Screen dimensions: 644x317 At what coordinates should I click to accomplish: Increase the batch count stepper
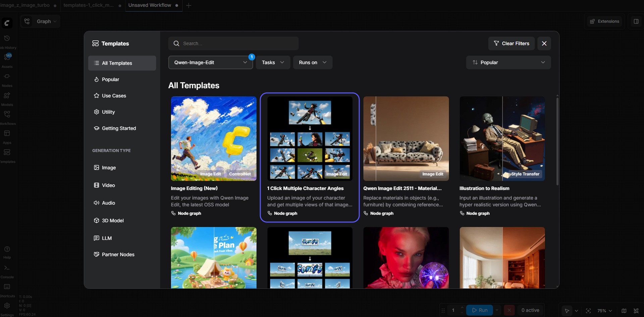pyautogui.click(x=462, y=308)
